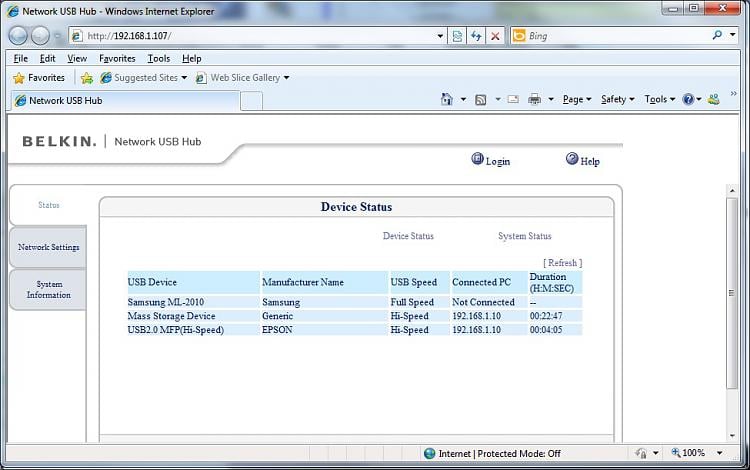Click the blue Help question icon in command bar
Image resolution: width=750 pixels, height=470 pixels.
point(688,99)
